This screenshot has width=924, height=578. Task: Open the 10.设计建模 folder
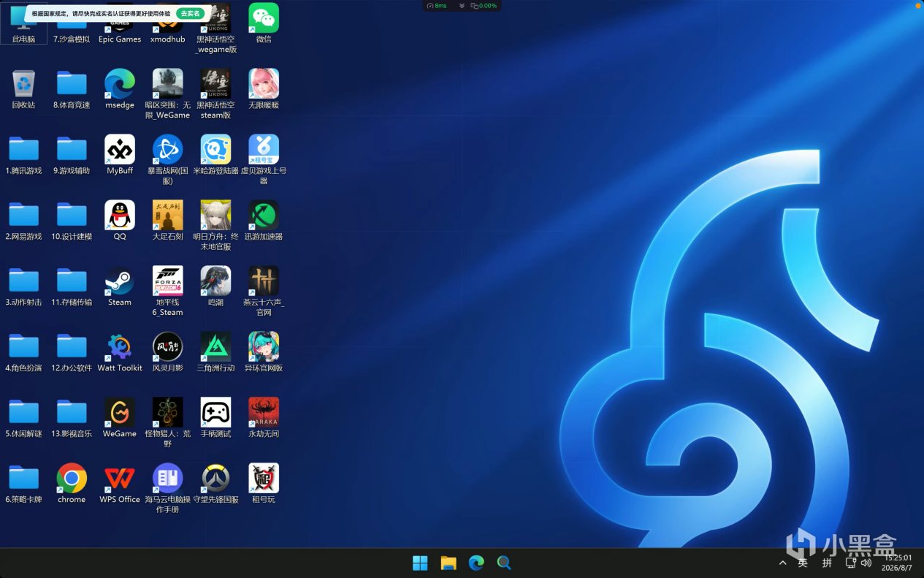coord(72,216)
